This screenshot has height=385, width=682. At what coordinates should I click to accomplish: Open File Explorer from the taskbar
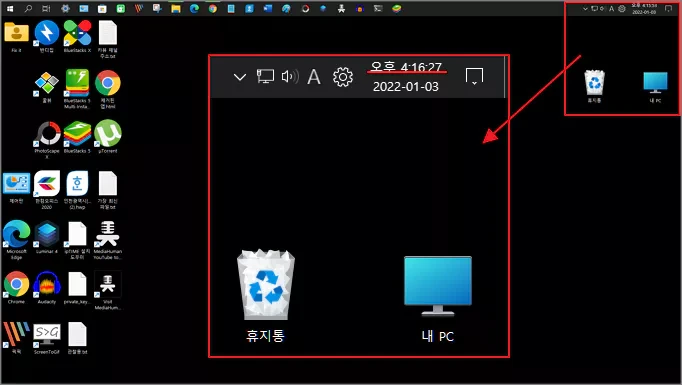point(176,8)
